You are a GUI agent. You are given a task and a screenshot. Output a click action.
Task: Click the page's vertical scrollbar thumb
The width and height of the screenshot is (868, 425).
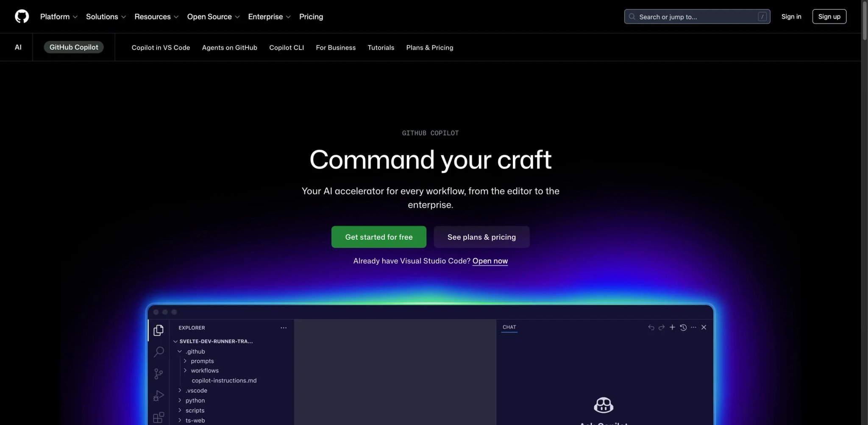865,20
